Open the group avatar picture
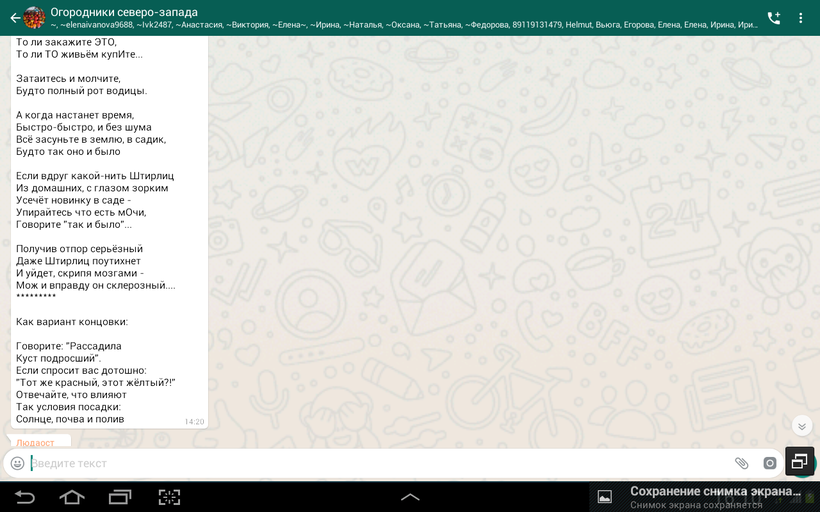Image resolution: width=820 pixels, height=512 pixels. click(x=35, y=18)
